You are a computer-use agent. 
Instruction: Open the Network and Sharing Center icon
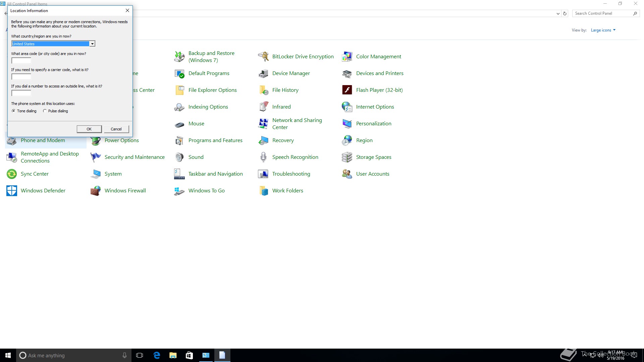coord(263,124)
